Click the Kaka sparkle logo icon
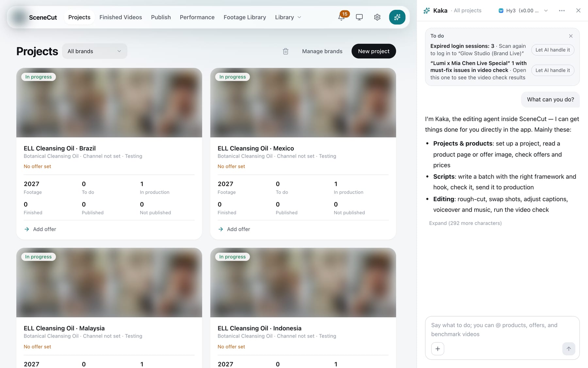The width and height of the screenshot is (588, 368). click(427, 10)
